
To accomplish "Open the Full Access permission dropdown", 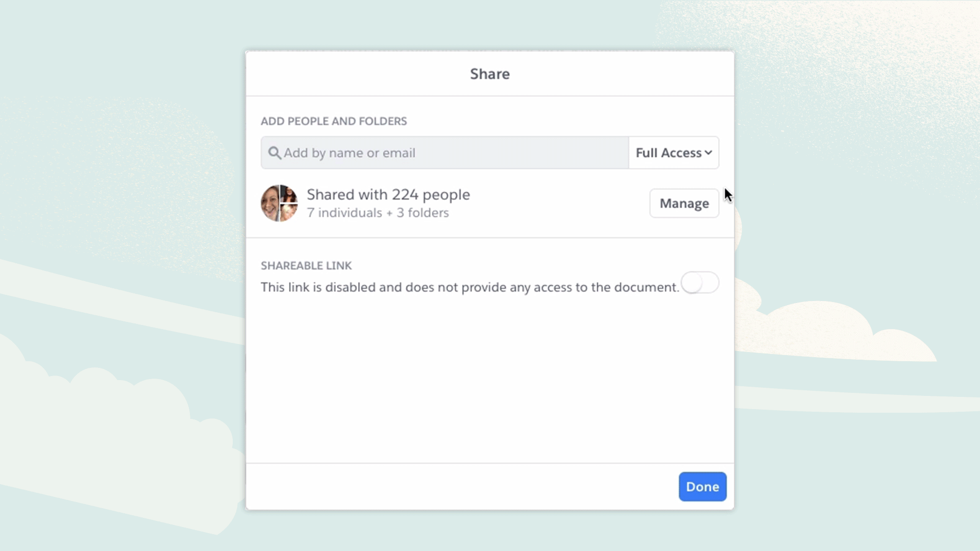I will [668, 153].
